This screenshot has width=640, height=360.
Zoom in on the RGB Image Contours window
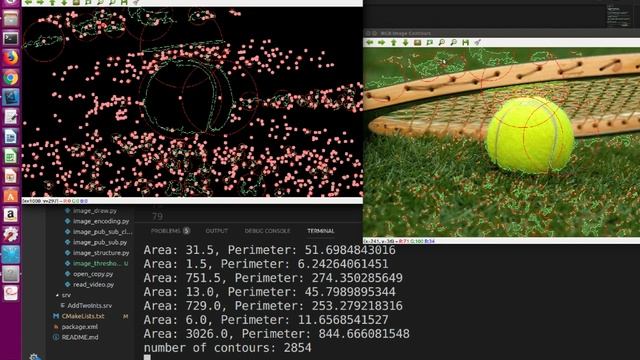coord(441,42)
